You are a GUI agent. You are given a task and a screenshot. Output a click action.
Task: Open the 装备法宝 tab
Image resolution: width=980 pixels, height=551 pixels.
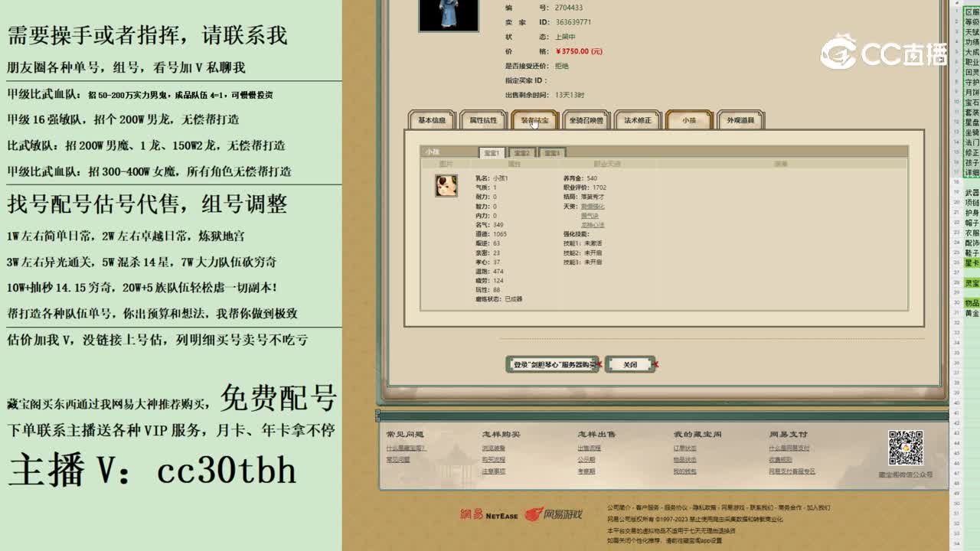coord(534,120)
